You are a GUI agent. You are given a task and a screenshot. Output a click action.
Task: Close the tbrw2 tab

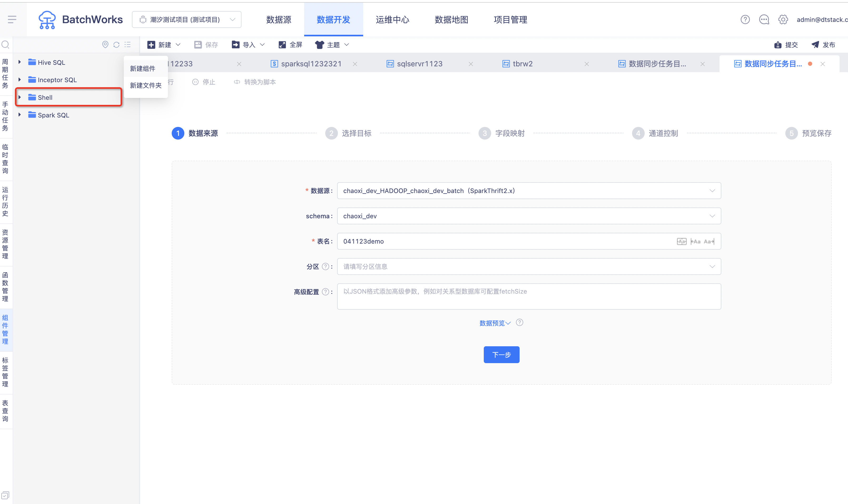[x=586, y=64]
